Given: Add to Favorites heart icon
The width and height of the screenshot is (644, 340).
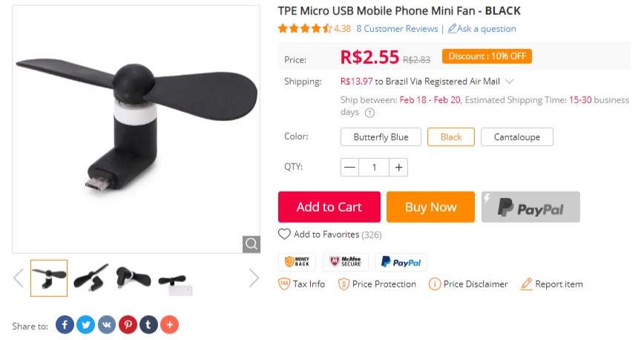Looking at the screenshot, I should (284, 234).
